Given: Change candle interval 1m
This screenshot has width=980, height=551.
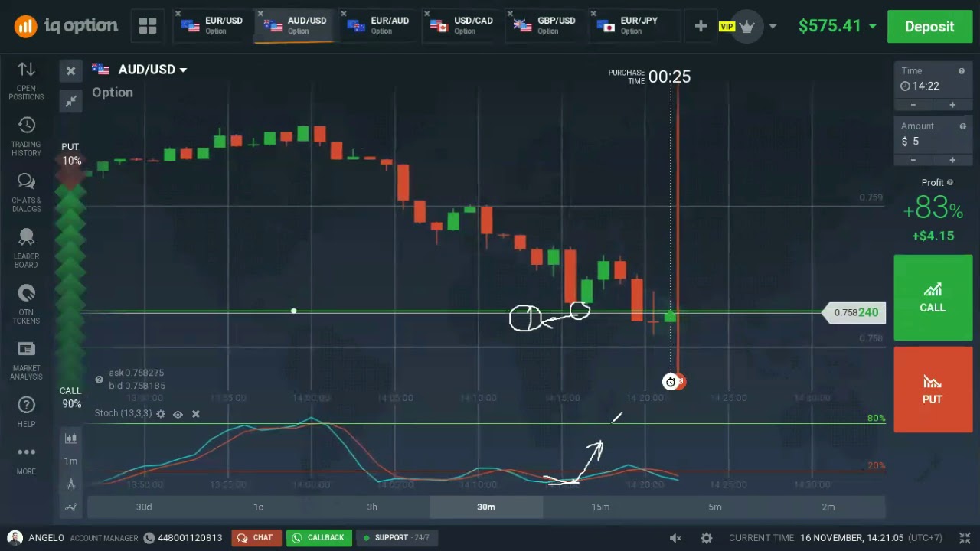Looking at the screenshot, I should coord(71,461).
